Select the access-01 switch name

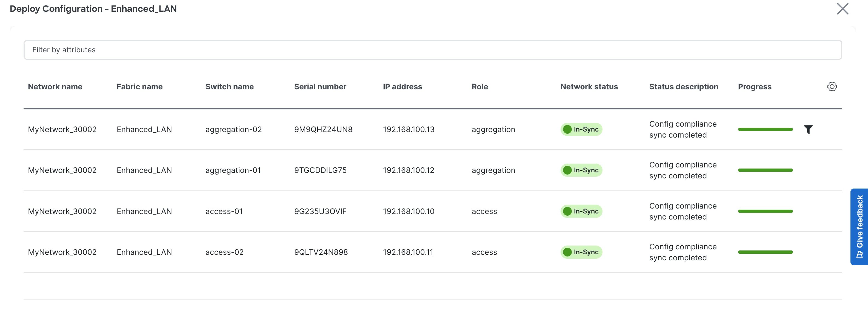point(224,211)
